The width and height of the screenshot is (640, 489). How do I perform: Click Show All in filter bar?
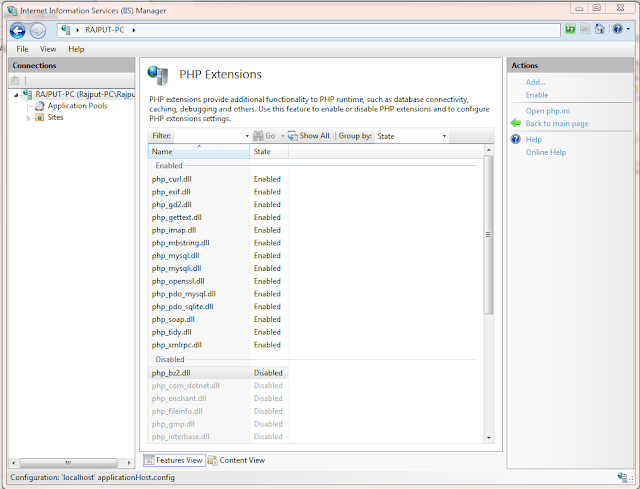tap(309, 136)
